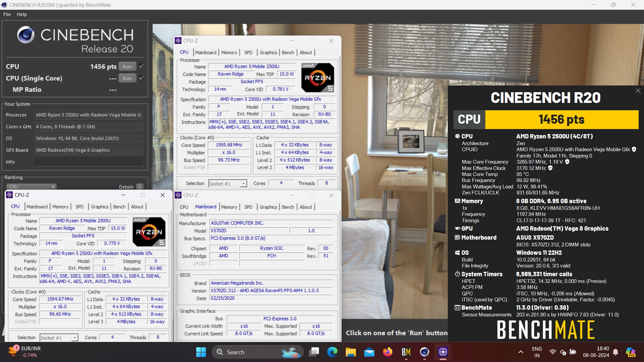Click BIOS date '02/25/2020' field
The width and height of the screenshot is (644, 362).
coord(271,298)
